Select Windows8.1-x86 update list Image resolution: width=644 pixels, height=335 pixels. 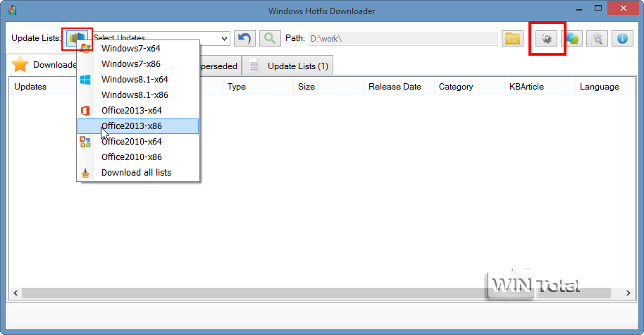pyautogui.click(x=138, y=95)
